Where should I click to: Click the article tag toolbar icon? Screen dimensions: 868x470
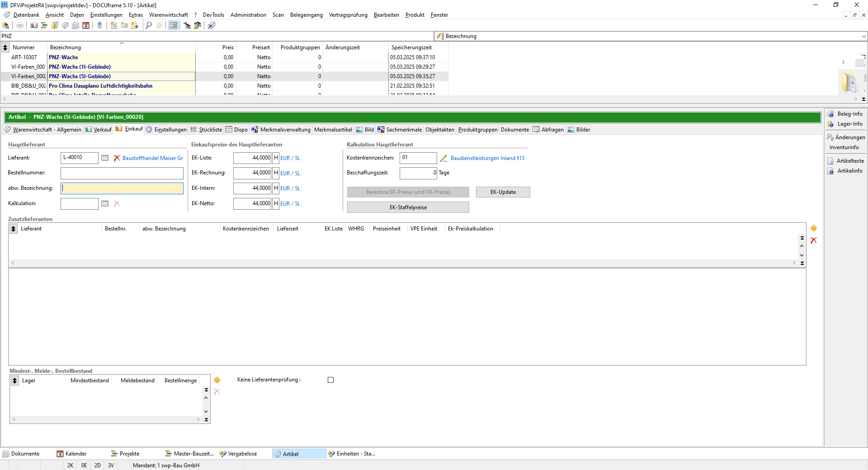[x=65, y=25]
